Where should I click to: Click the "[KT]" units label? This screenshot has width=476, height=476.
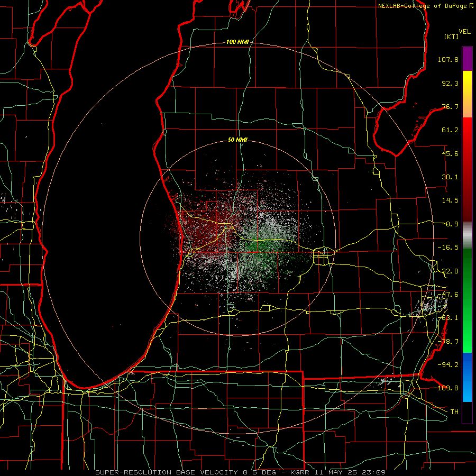coord(452,36)
